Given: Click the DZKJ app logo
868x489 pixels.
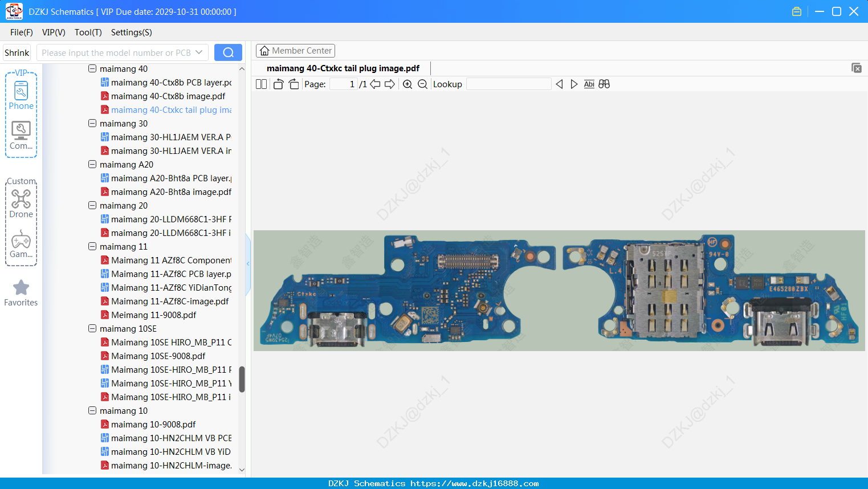Looking at the screenshot, I should 14,11.
